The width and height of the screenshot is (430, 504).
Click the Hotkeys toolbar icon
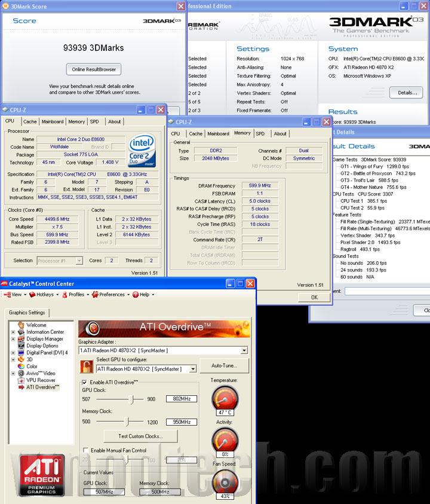[x=32, y=294]
